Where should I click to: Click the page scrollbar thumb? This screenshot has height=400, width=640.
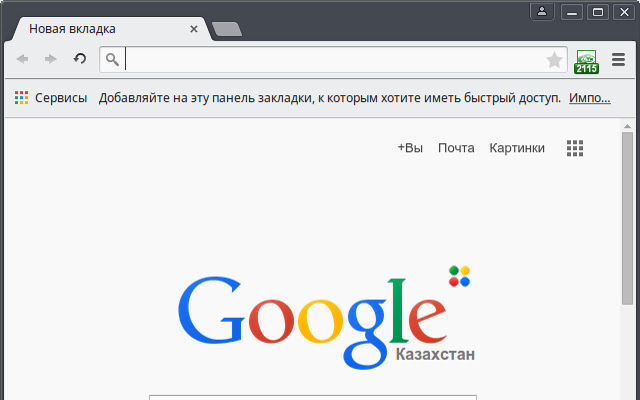[x=627, y=218]
